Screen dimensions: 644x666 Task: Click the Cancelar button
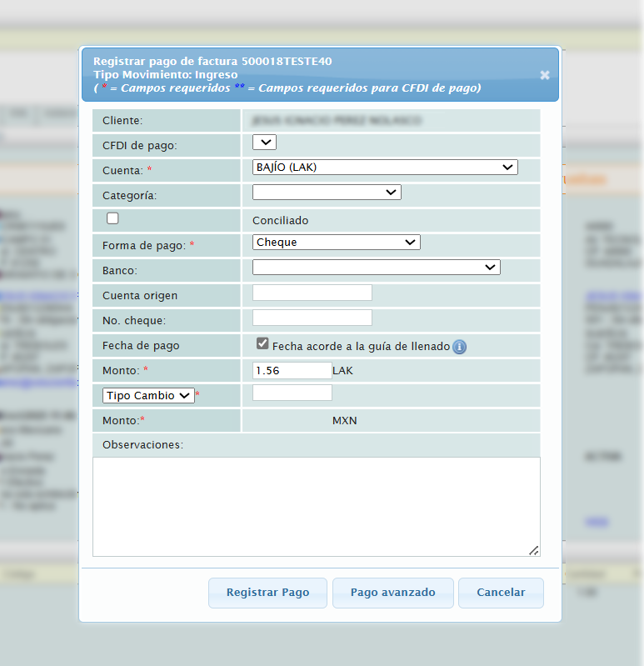pos(501,593)
